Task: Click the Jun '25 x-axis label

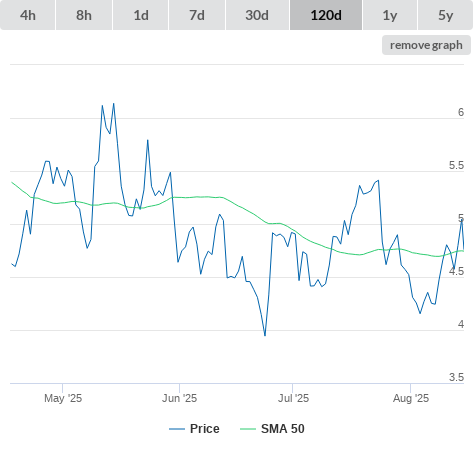Action: [179, 398]
